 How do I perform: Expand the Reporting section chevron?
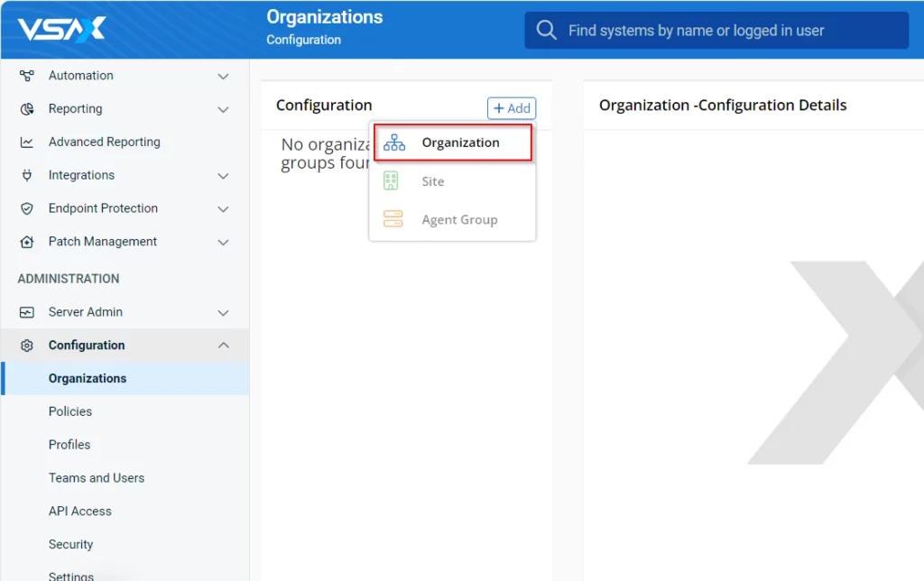click(224, 110)
